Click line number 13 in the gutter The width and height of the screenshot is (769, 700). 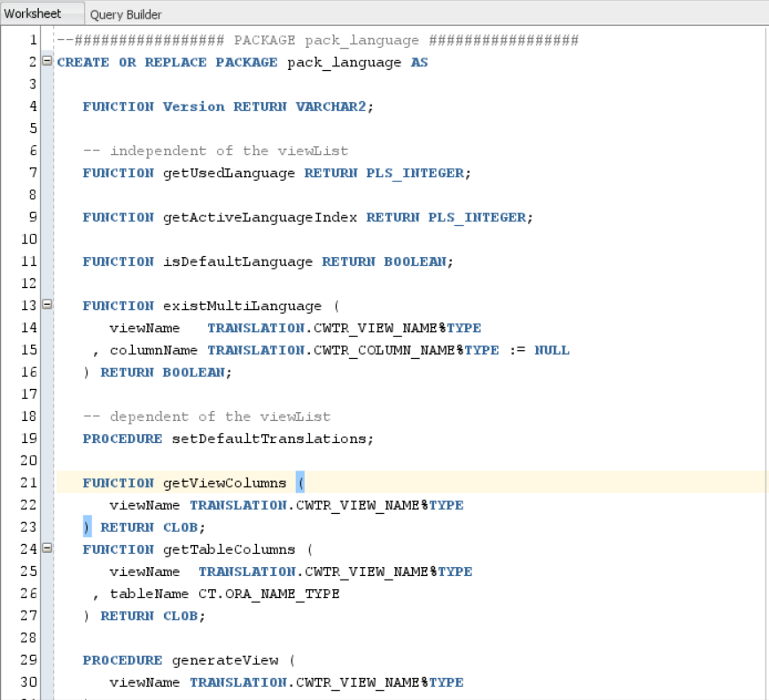(28, 305)
